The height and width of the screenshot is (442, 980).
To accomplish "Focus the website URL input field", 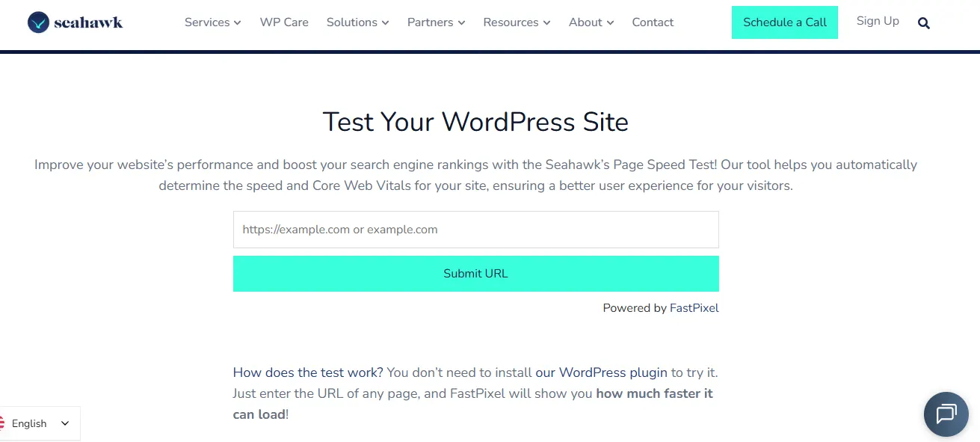I will click(x=475, y=230).
